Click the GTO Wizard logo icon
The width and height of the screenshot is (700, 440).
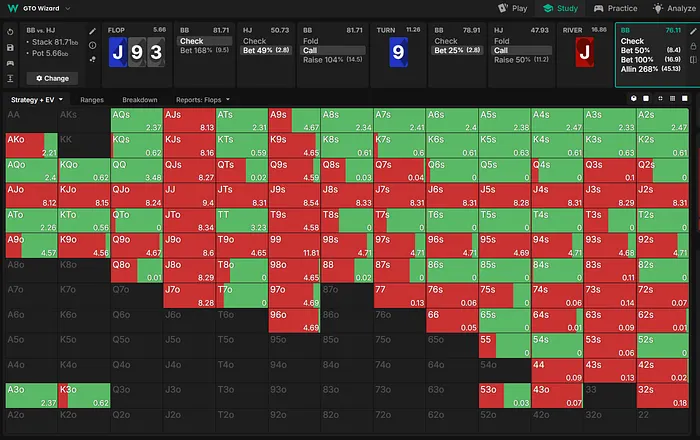pyautogui.click(x=9, y=8)
